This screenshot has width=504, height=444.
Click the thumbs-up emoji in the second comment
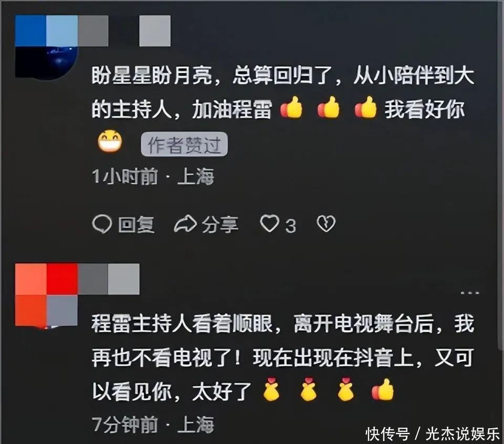pos(383,389)
